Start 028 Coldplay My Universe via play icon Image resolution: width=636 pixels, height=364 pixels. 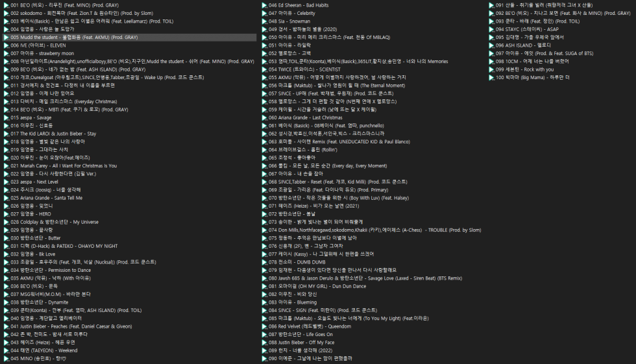coord(6,222)
